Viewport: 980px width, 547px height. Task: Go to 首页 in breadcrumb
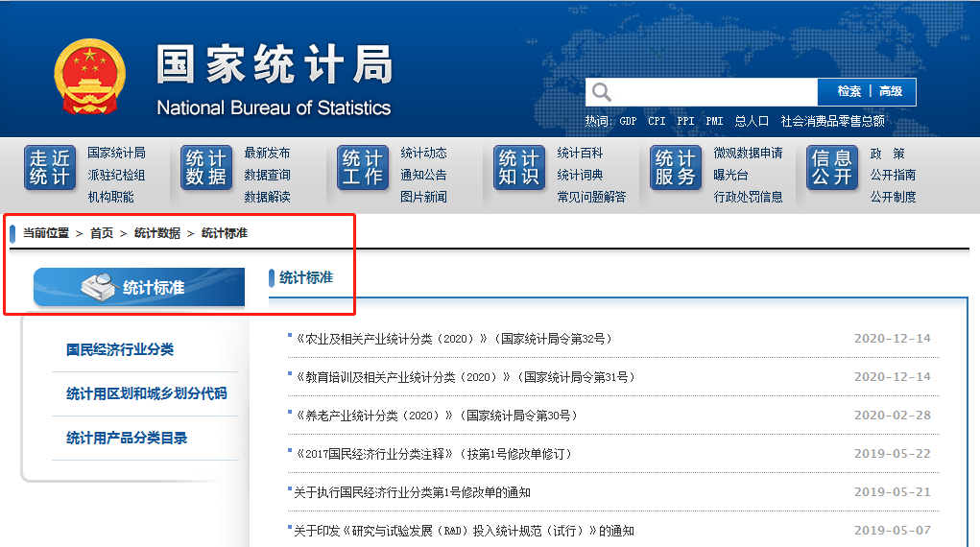[x=102, y=233]
